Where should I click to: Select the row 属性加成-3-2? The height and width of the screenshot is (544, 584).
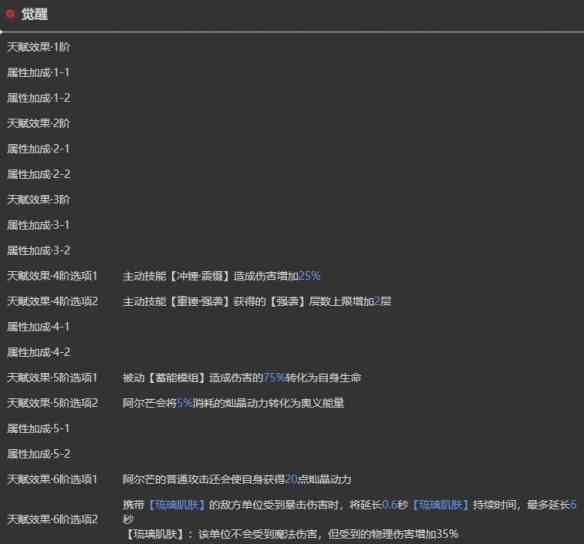(x=39, y=250)
